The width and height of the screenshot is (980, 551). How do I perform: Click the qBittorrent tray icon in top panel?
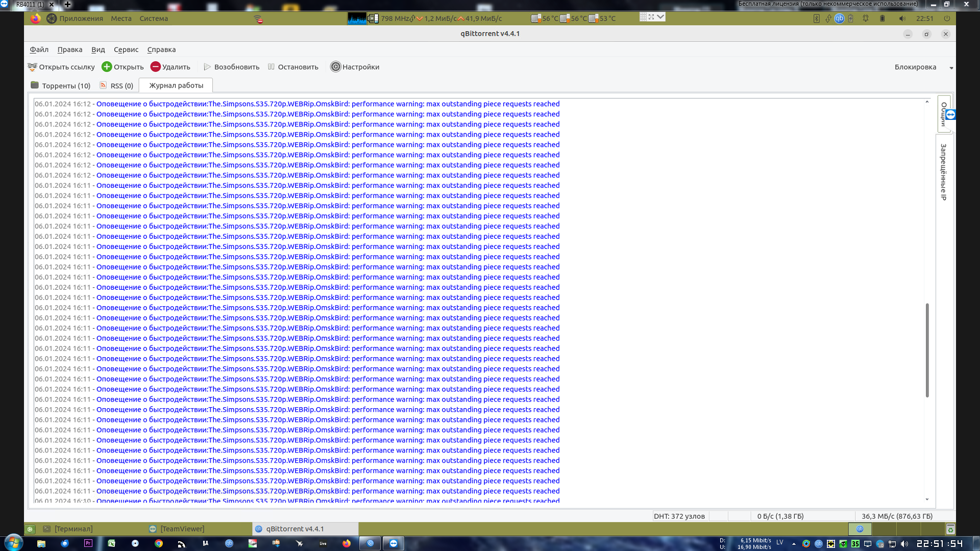click(839, 18)
